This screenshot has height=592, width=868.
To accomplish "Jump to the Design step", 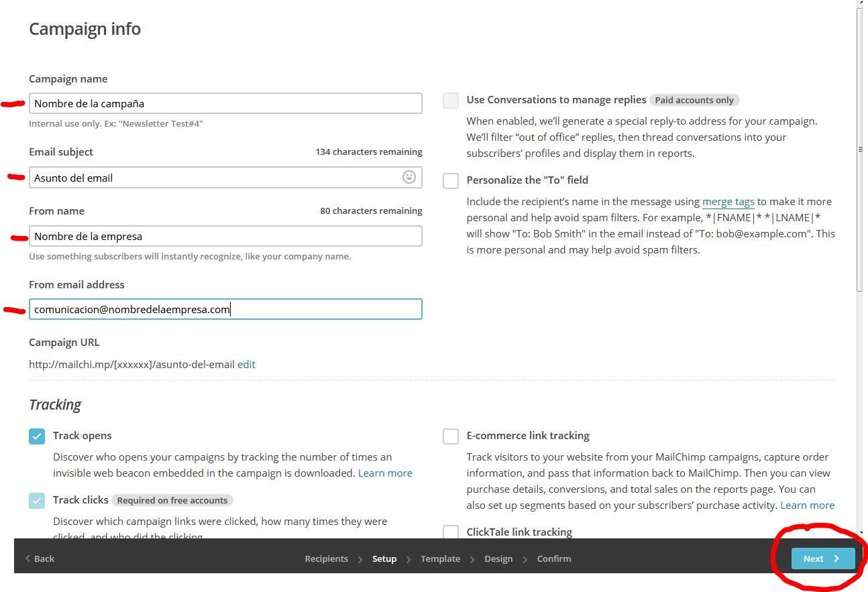I will click(x=498, y=558).
